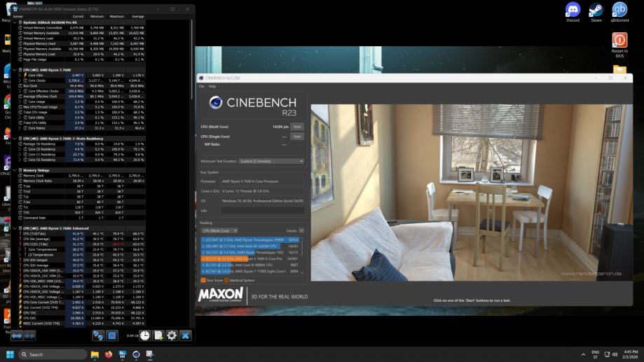Viewport: 644px width, 362px height.
Task: Click the Search box on the taskbar
Action: pos(53,354)
